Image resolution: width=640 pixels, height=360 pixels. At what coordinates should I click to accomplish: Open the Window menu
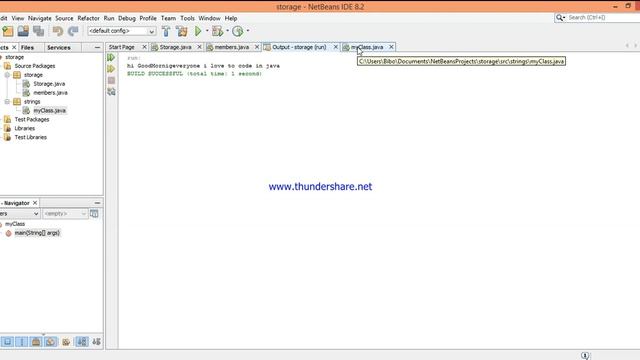coord(209,18)
